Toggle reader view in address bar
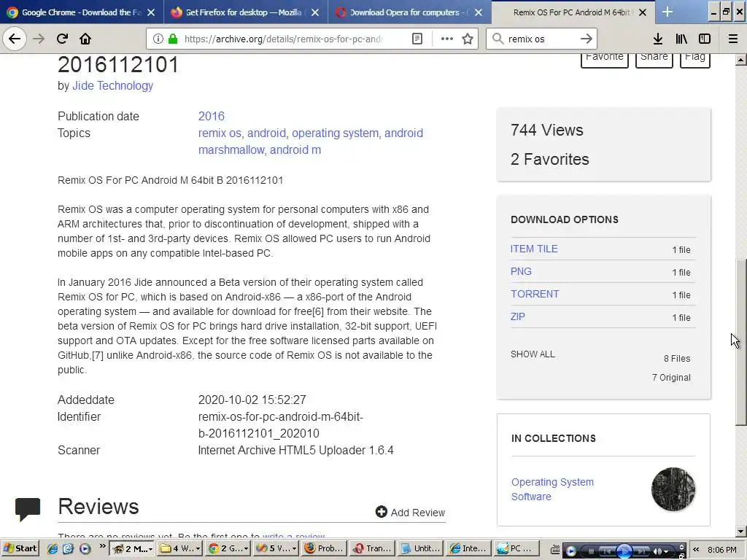The width and height of the screenshot is (747, 560). click(417, 39)
